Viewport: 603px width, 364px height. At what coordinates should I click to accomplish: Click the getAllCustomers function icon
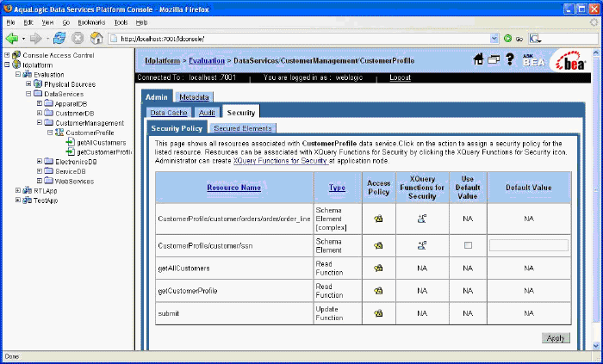tap(70, 143)
